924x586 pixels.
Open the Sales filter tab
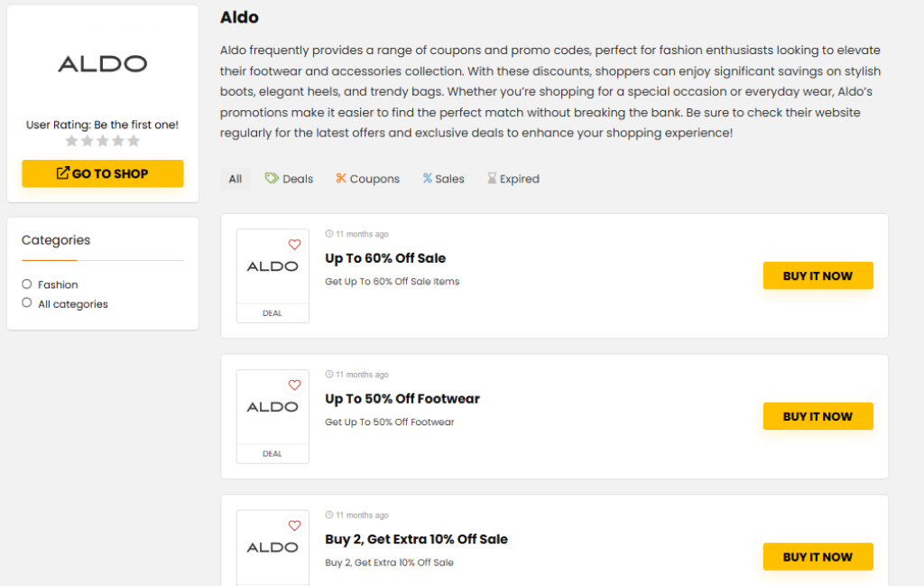point(443,179)
